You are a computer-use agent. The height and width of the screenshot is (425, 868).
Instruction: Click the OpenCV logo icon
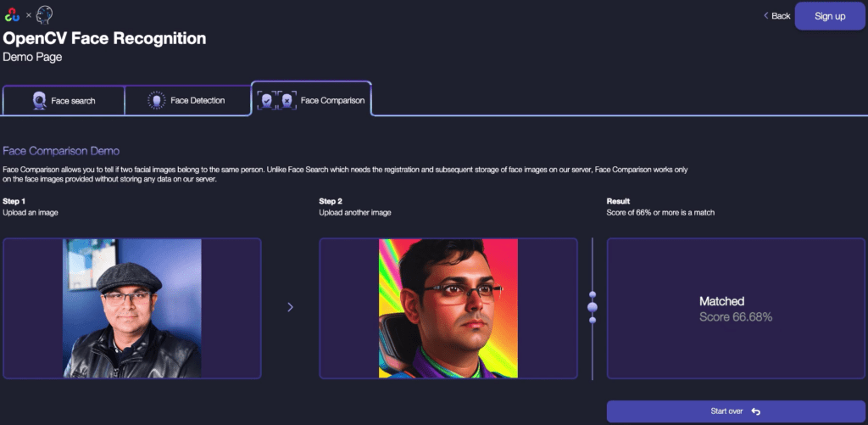pyautogui.click(x=12, y=15)
